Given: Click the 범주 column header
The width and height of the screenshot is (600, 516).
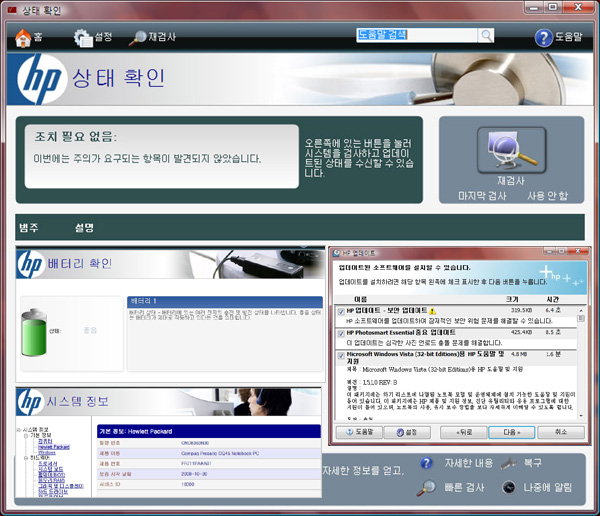Looking at the screenshot, I should point(29,228).
